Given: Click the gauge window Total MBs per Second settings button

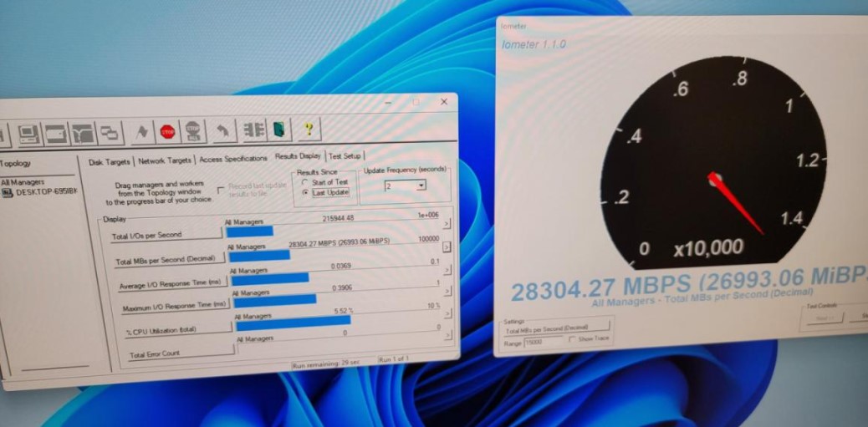Looking at the screenshot, I should click(x=556, y=330).
